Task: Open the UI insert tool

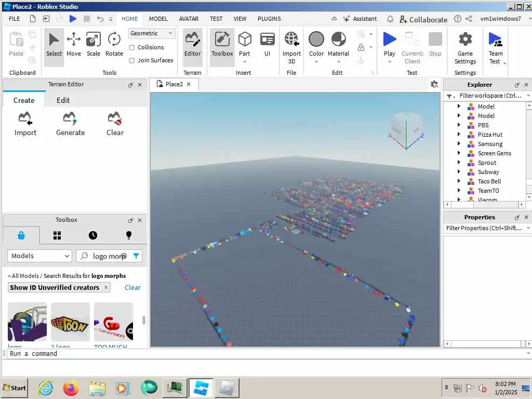Action: (x=268, y=45)
